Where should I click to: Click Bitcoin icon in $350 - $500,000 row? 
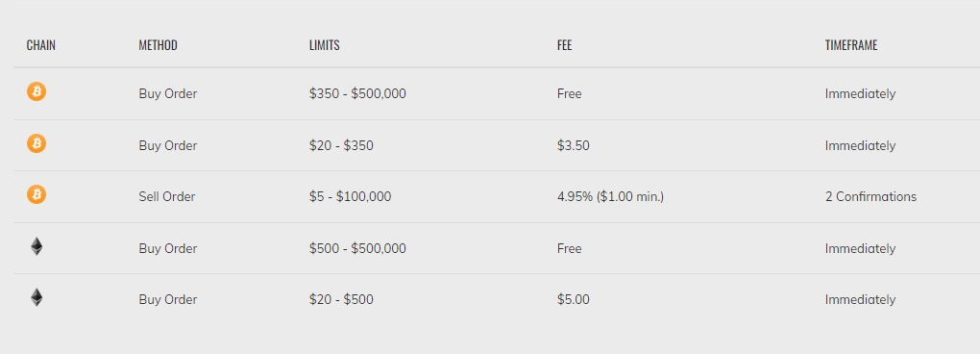tap(37, 92)
